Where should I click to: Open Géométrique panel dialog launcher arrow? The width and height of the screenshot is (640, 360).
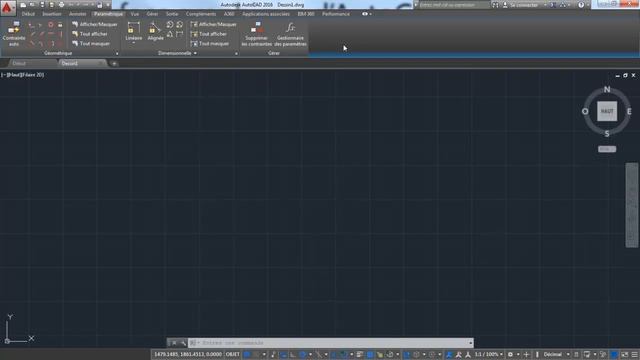pyautogui.click(x=117, y=53)
